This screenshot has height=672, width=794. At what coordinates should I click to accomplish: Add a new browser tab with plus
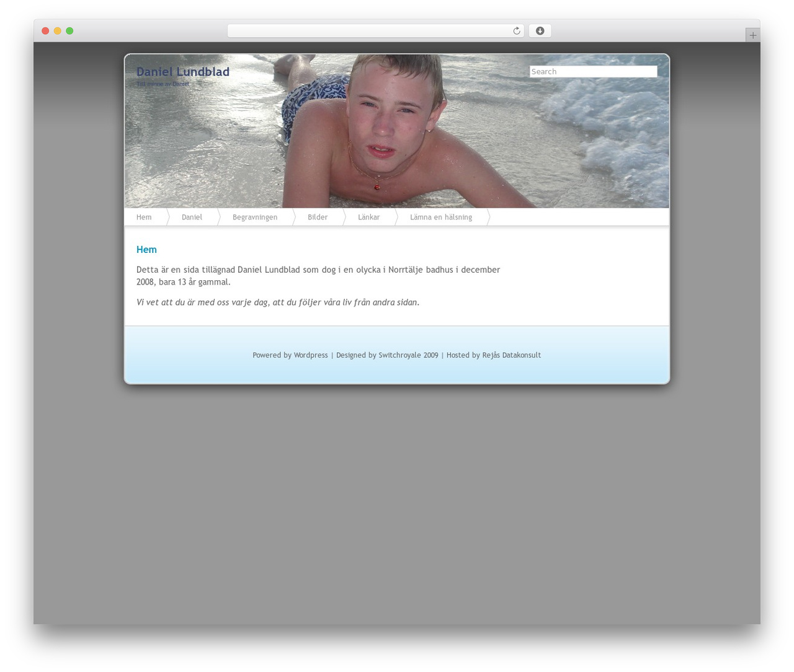tap(752, 35)
